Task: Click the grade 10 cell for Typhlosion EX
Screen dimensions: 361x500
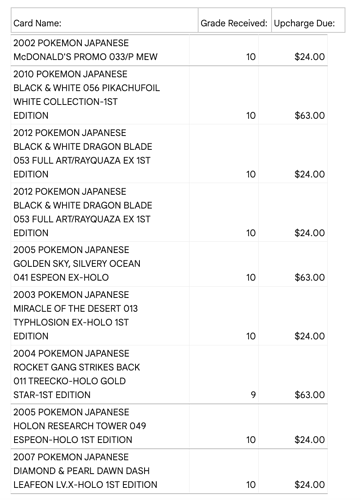Action: 251,336
